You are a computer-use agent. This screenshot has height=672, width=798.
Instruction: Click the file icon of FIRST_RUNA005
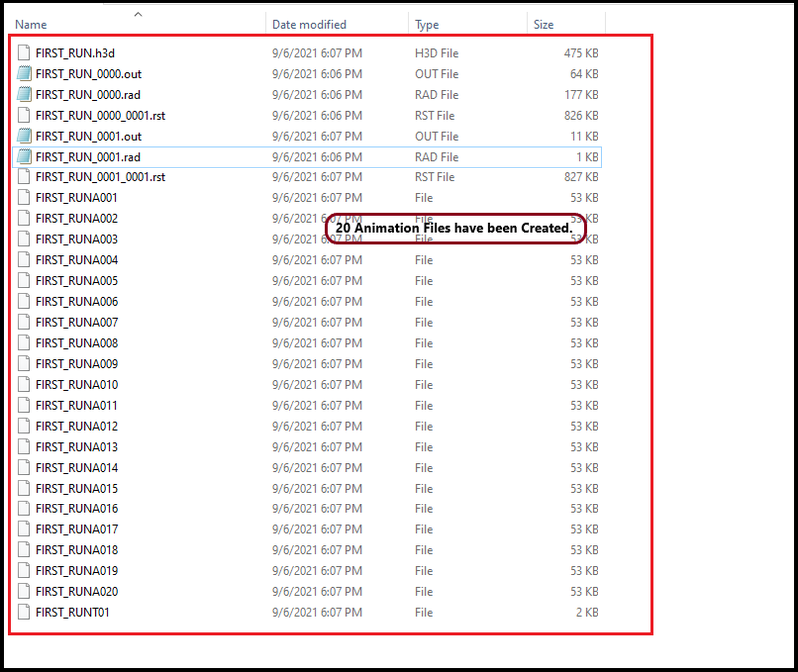click(24, 281)
